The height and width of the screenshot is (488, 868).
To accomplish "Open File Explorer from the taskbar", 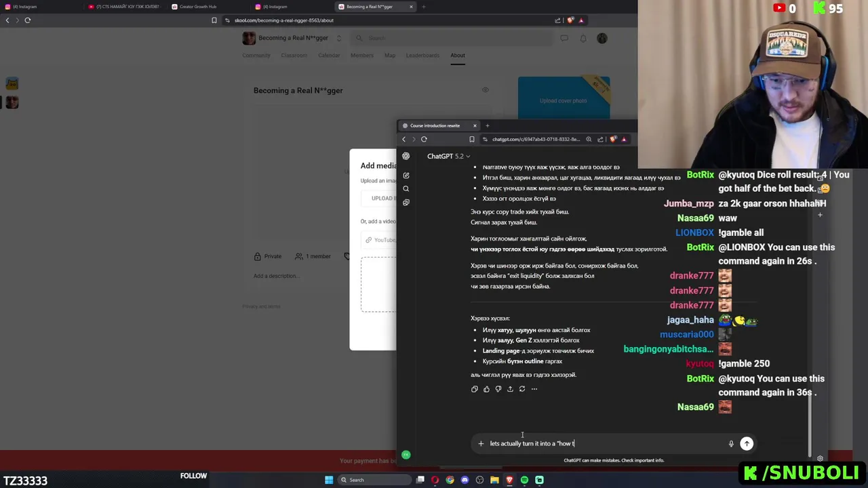I will click(x=494, y=480).
